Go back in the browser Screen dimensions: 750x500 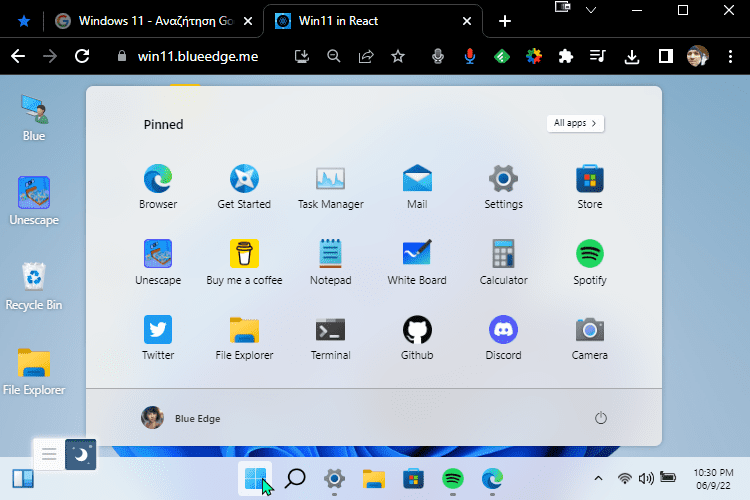[18, 56]
